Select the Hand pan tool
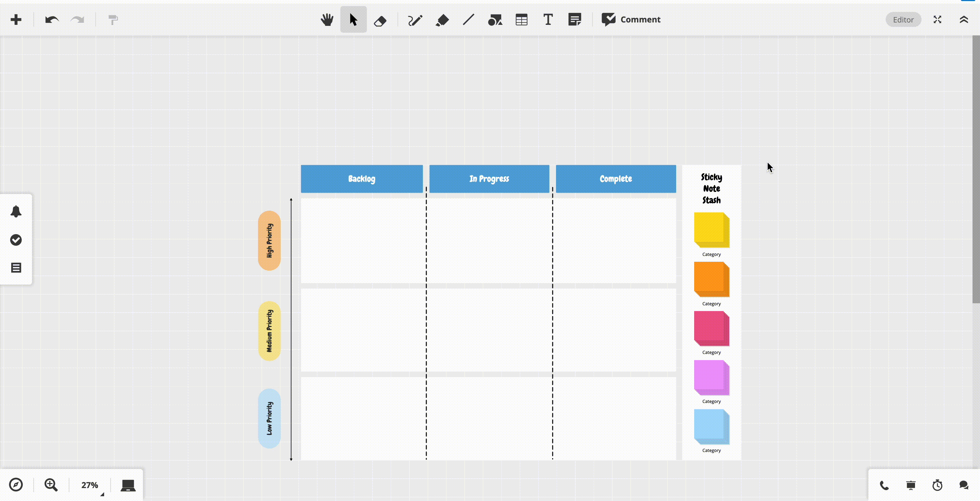980x501 pixels. point(327,20)
